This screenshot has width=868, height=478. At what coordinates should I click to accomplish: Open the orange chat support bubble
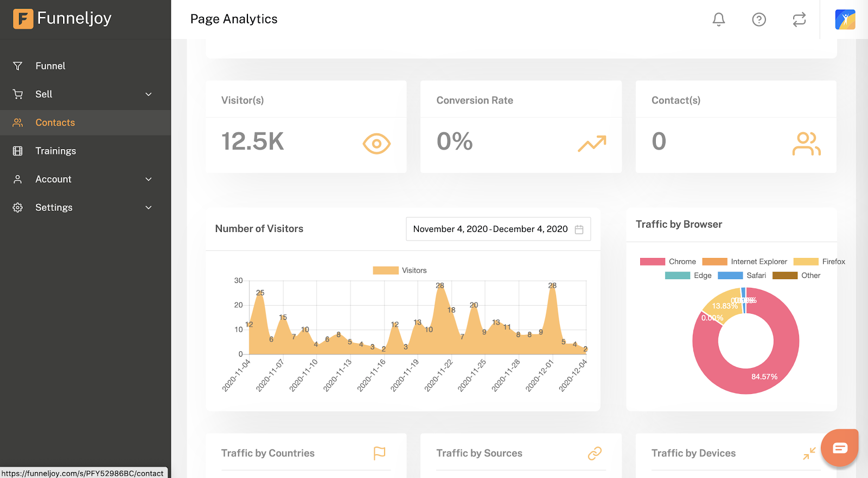tap(839, 448)
